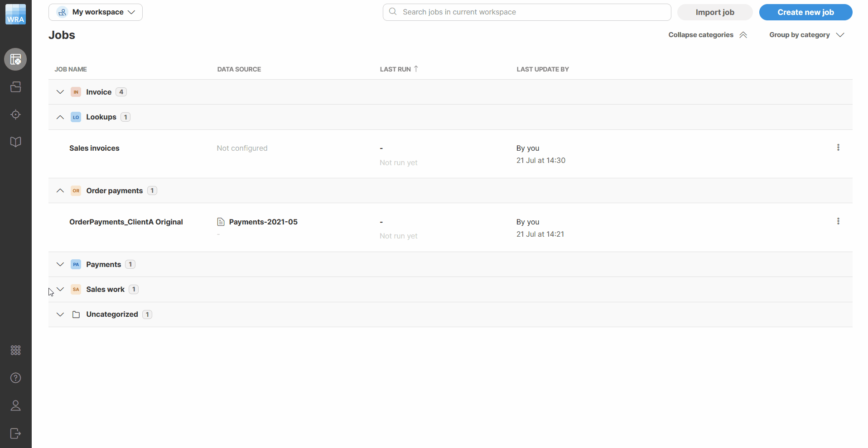Click the Invoice IN category badge
Screen dimensions: 868x448
[x=76, y=92]
